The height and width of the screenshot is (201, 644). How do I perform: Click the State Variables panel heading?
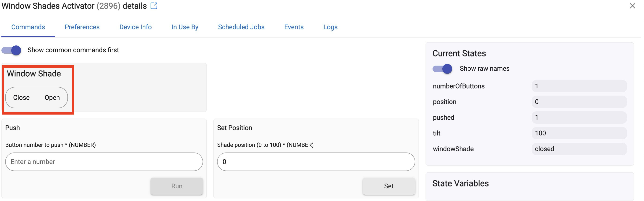pyautogui.click(x=460, y=183)
